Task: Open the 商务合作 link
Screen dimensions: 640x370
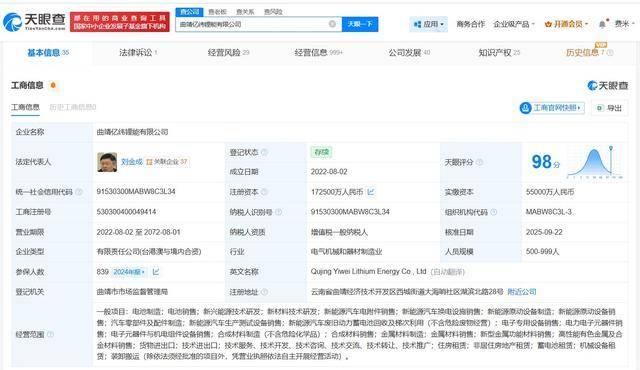Action: (470, 24)
